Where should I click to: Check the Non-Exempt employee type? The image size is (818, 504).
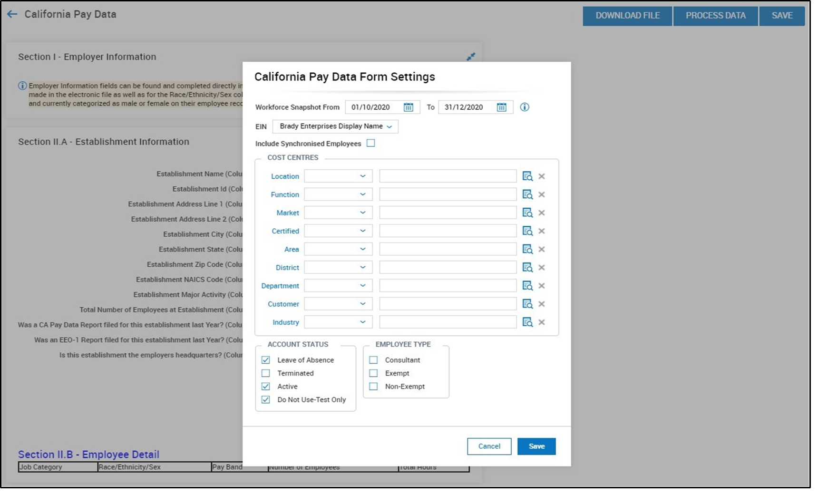click(x=373, y=387)
